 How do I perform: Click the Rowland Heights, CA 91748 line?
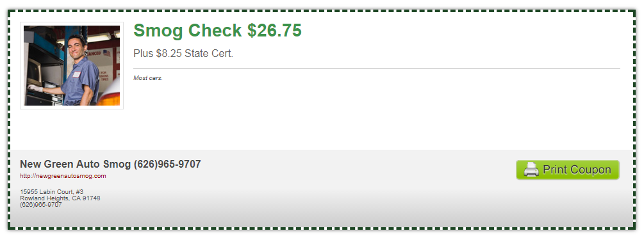pos(60,198)
